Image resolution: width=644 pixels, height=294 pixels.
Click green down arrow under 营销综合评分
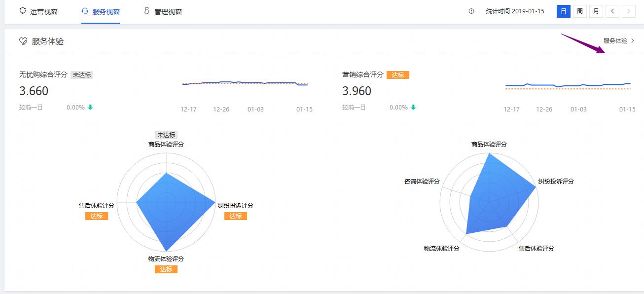413,108
